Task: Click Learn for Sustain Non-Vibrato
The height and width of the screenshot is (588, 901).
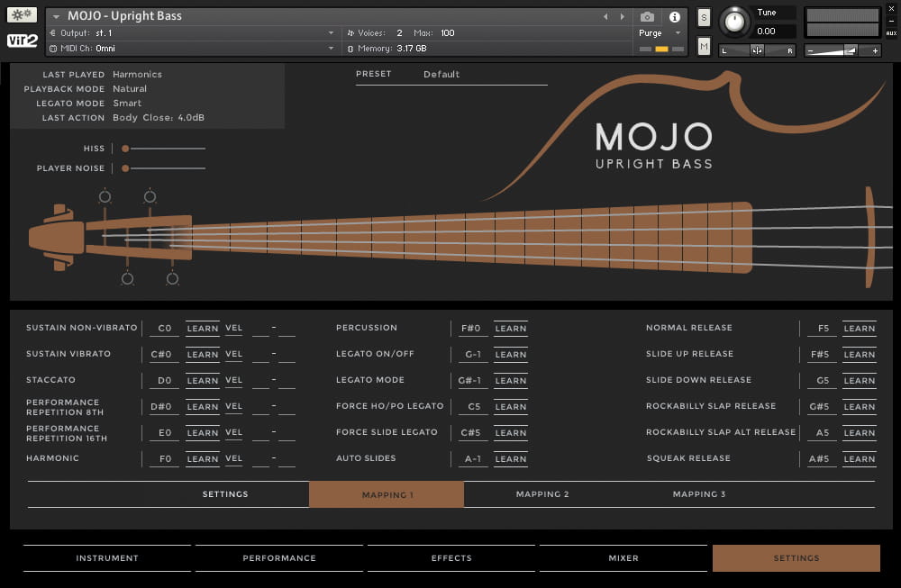Action: point(202,329)
